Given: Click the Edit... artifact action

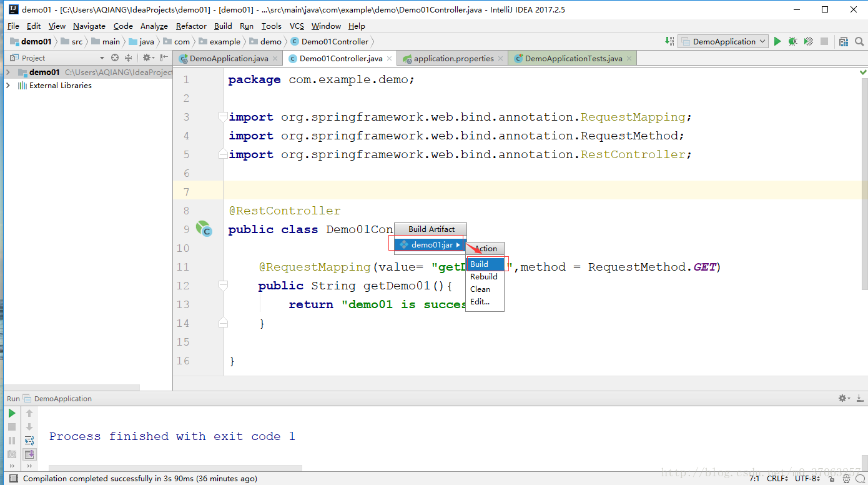Looking at the screenshot, I should [x=480, y=302].
